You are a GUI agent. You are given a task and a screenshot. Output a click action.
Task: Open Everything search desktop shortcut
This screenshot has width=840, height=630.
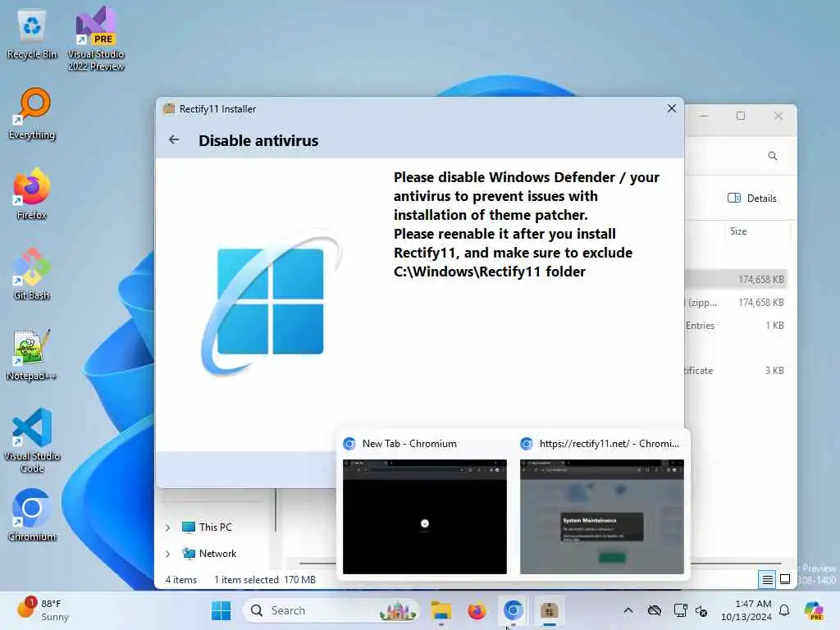(32, 115)
